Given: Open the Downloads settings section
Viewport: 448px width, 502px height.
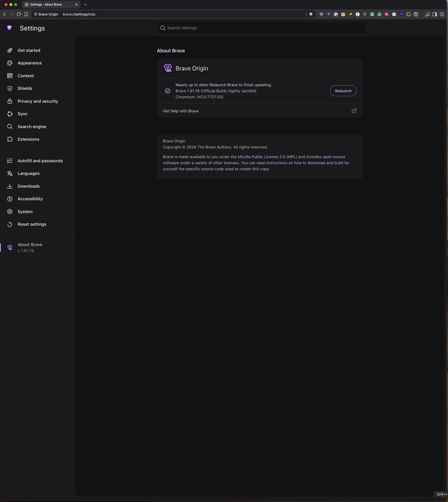Looking at the screenshot, I should tap(29, 186).
